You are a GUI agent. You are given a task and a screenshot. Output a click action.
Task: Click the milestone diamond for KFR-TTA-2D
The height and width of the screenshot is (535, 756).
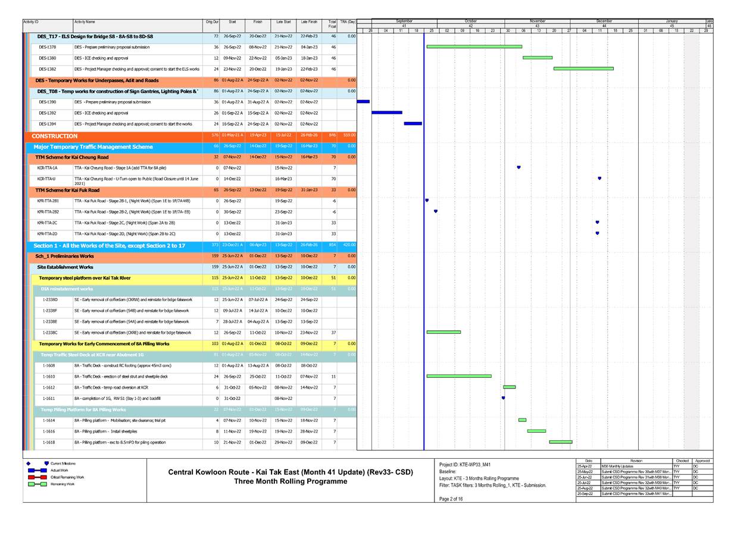[597, 233]
